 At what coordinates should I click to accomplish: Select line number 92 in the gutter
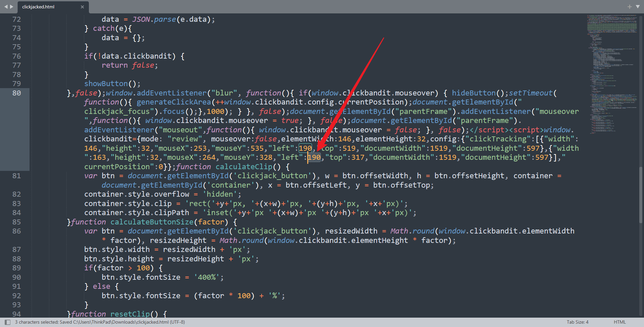[x=16, y=296]
